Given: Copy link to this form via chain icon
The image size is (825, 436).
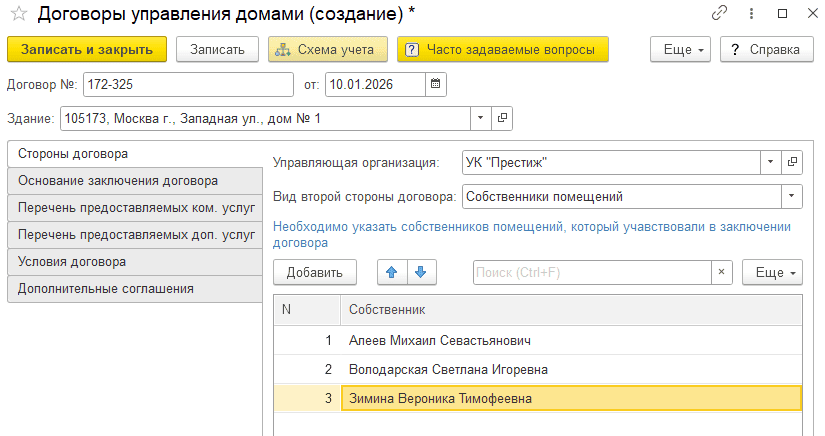Looking at the screenshot, I should tap(719, 13).
